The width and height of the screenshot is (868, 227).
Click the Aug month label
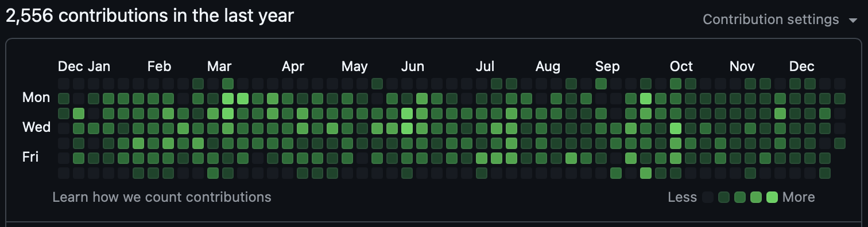click(548, 66)
